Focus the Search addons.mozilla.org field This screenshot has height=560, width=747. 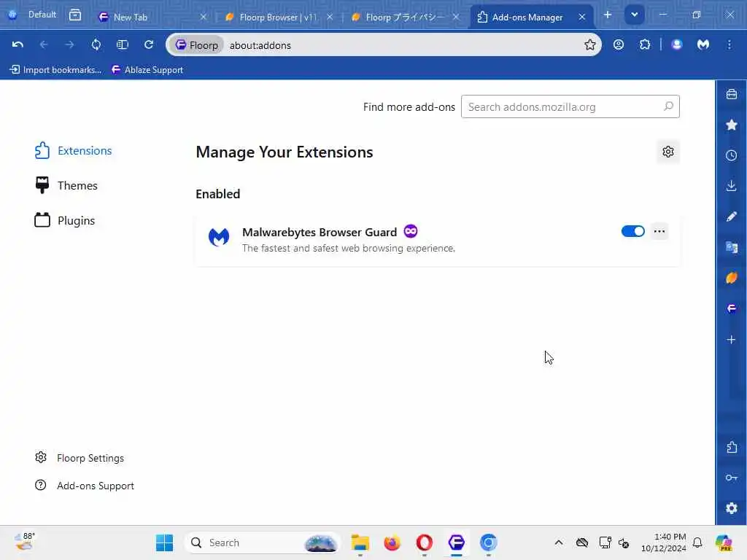tap(570, 106)
